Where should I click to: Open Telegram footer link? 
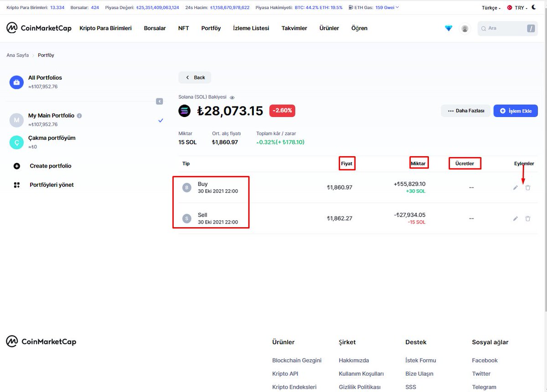point(484,387)
